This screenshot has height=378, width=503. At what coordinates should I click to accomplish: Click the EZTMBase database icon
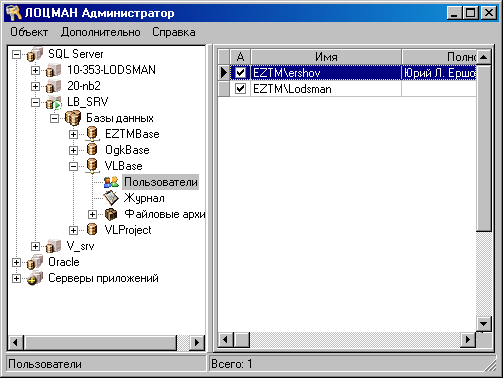pyautogui.click(x=92, y=134)
